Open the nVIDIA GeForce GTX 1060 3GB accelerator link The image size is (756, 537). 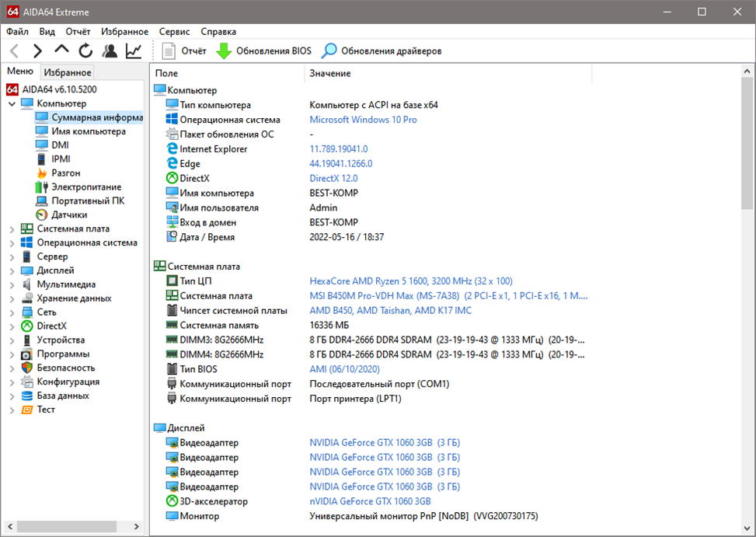(371, 501)
